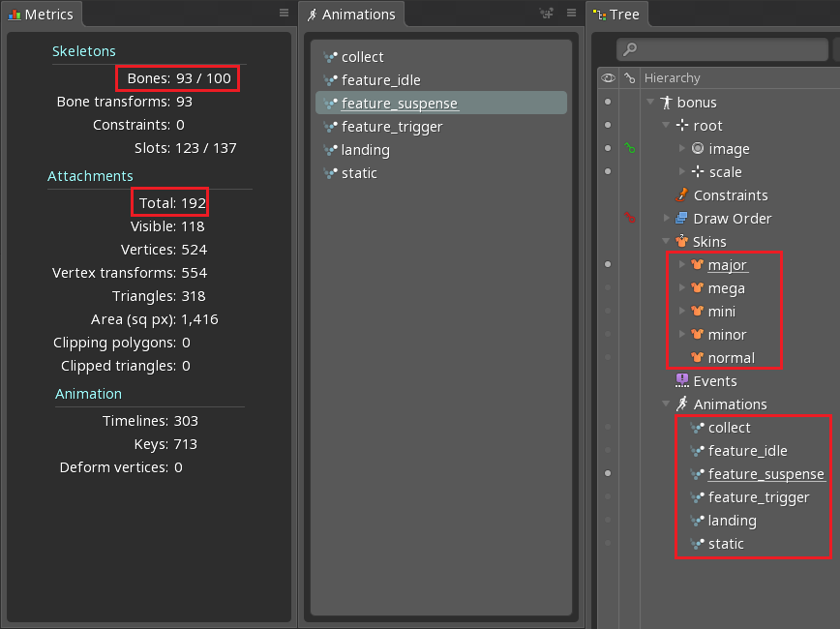Toggle visibility dot for bonus skeleton
The width and height of the screenshot is (840, 629).
(x=608, y=103)
